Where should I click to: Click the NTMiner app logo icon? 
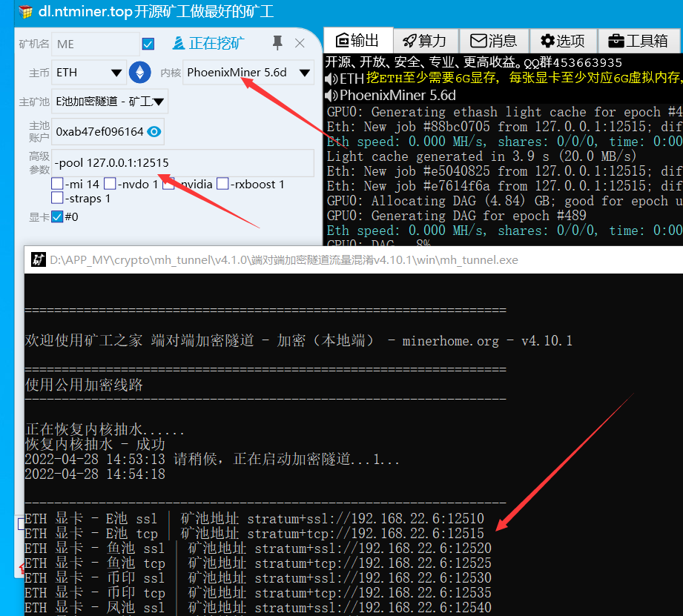coord(26,12)
